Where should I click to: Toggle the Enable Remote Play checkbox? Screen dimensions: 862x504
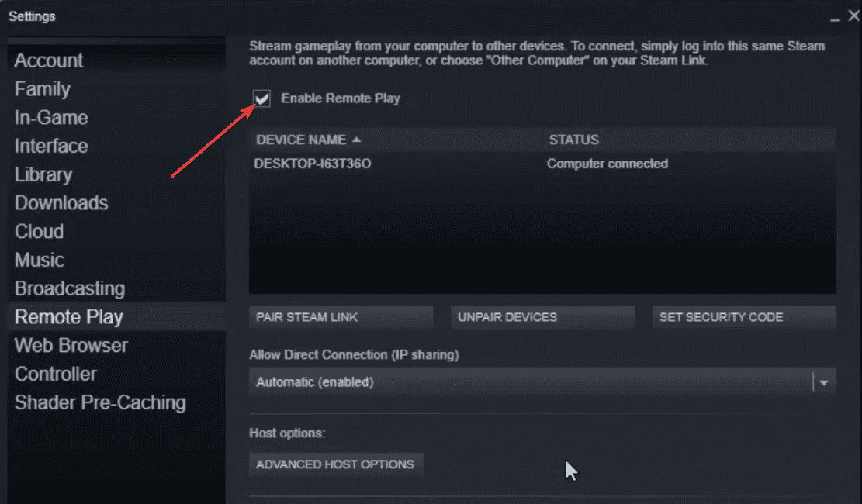tap(262, 98)
